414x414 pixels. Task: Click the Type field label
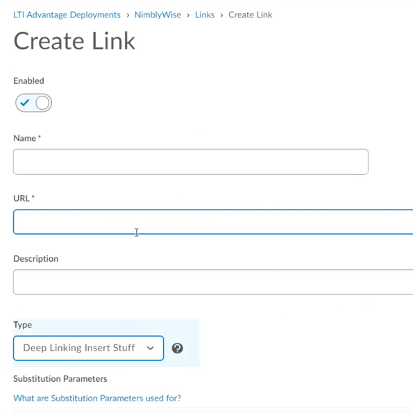click(23, 325)
